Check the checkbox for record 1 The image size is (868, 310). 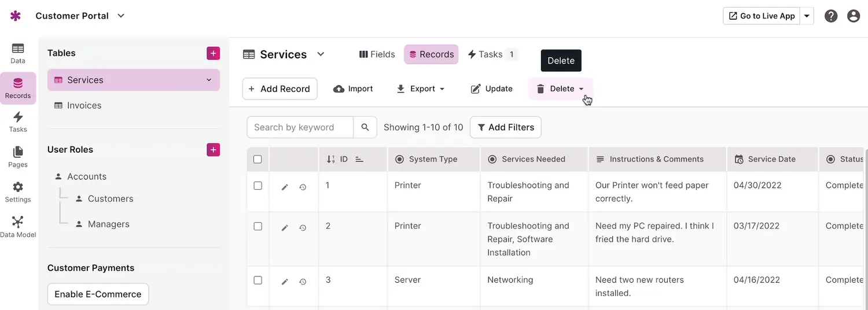click(258, 186)
